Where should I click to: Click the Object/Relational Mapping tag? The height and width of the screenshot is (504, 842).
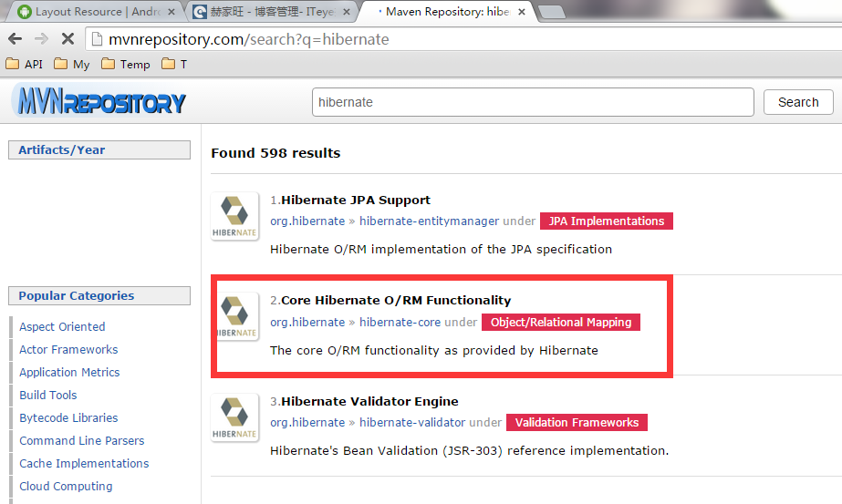(561, 322)
